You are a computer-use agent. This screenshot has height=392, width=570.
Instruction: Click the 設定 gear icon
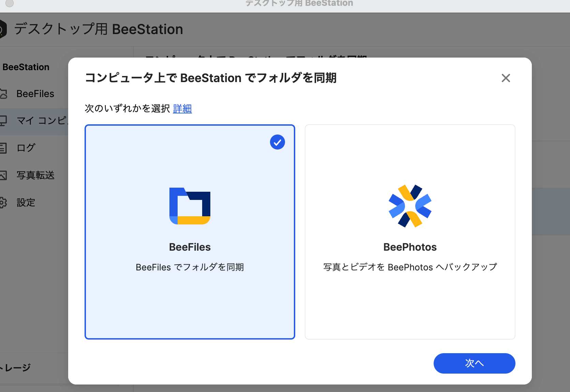click(3, 203)
